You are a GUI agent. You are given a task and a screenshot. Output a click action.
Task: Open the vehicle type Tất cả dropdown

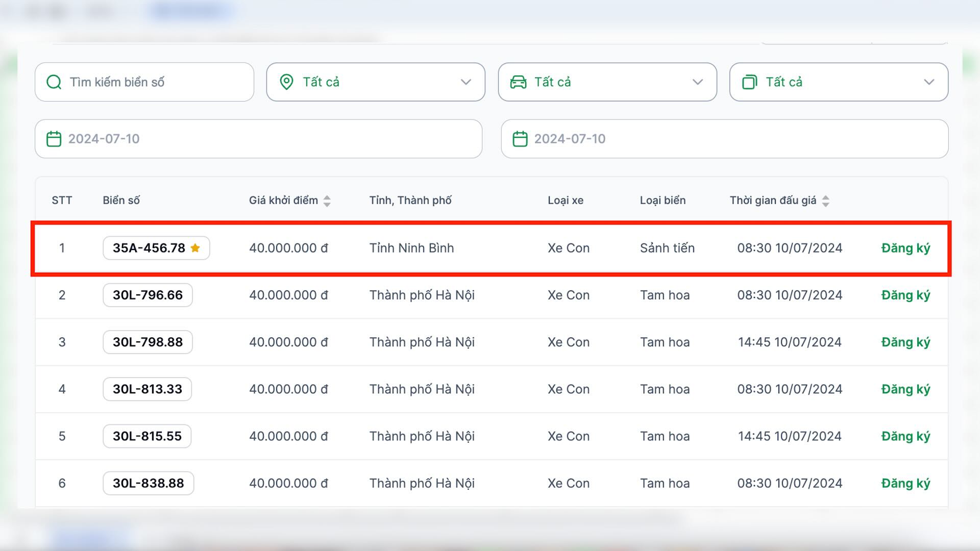[697, 82]
